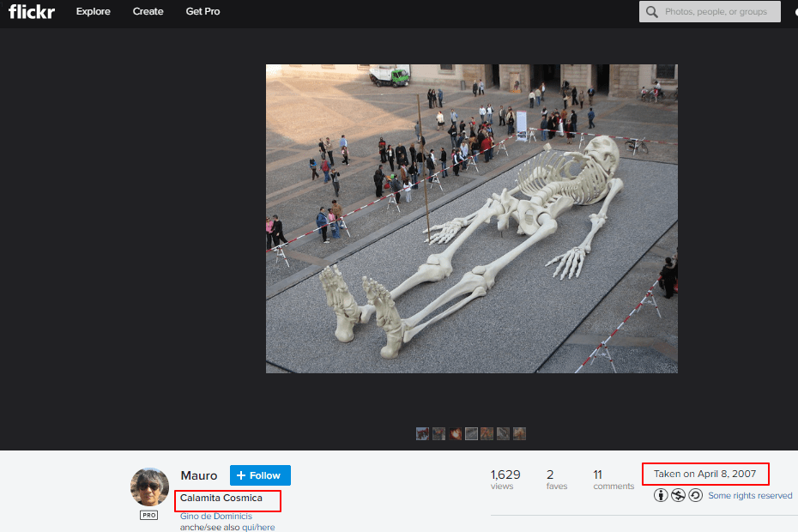The image size is (798, 532).
Task: Open the Explore menu
Action: (x=93, y=12)
